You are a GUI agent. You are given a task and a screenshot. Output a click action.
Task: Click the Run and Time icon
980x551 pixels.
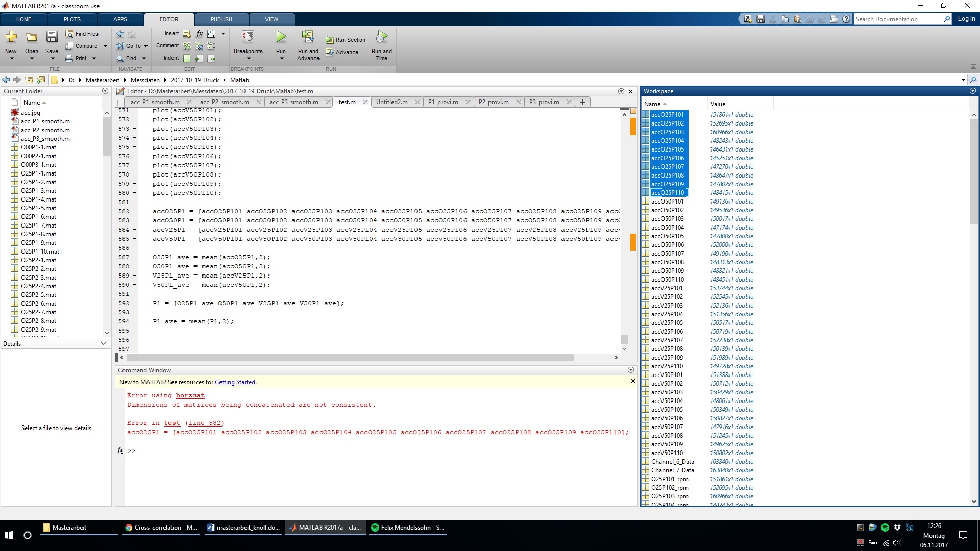pyautogui.click(x=381, y=37)
